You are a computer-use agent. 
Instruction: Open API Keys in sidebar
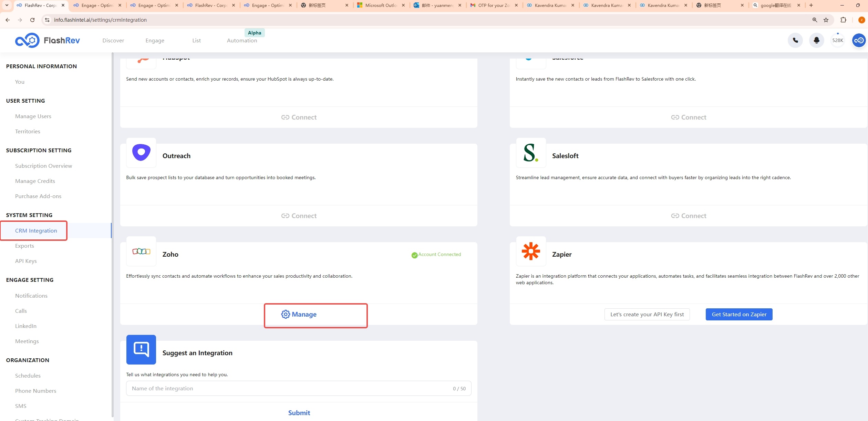click(x=26, y=261)
